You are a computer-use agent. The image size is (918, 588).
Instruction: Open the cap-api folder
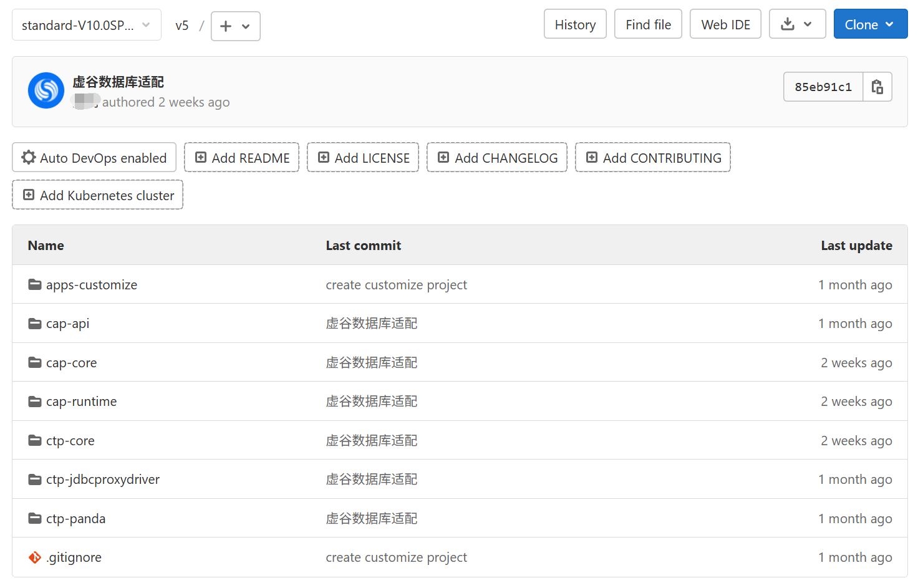click(67, 324)
